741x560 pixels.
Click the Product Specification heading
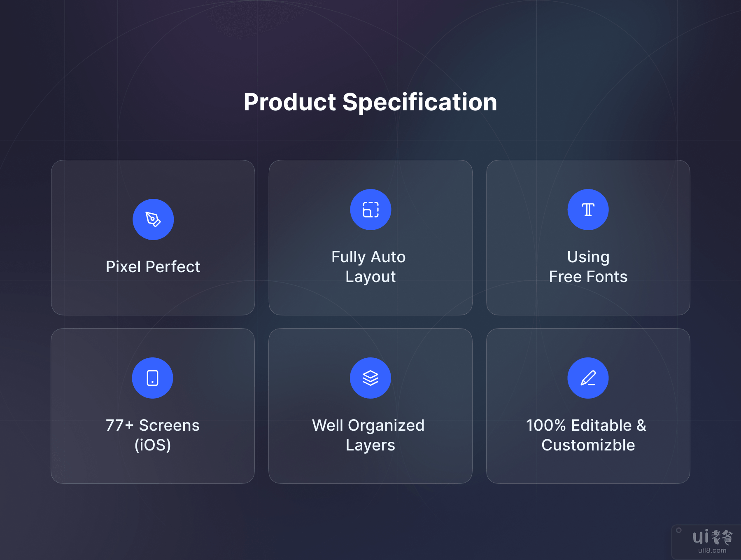tap(370, 102)
